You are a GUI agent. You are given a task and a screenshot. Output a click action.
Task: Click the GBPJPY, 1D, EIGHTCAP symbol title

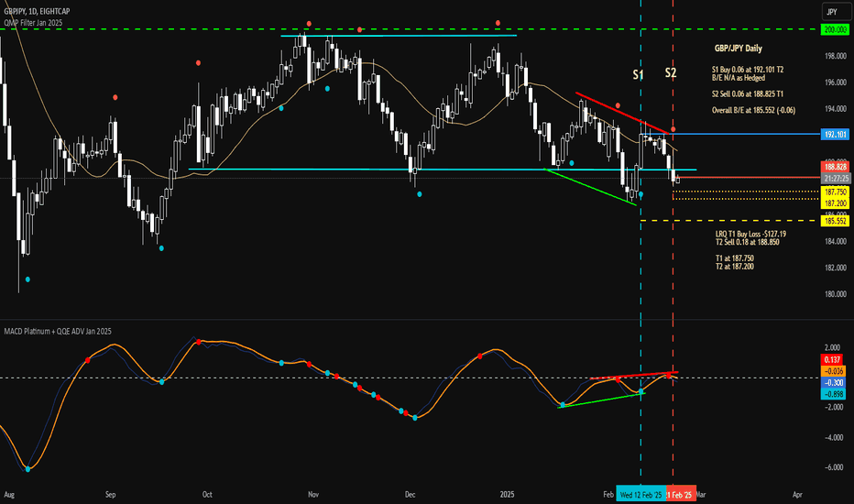coord(37,11)
